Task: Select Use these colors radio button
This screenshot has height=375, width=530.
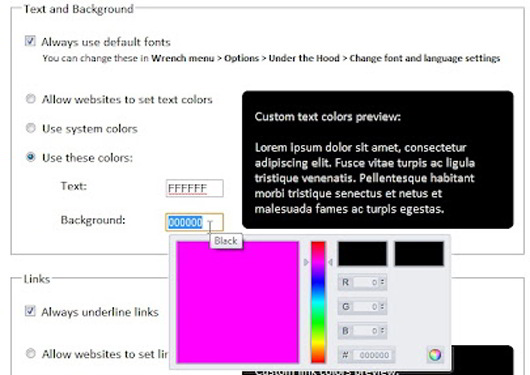Action: tap(31, 157)
